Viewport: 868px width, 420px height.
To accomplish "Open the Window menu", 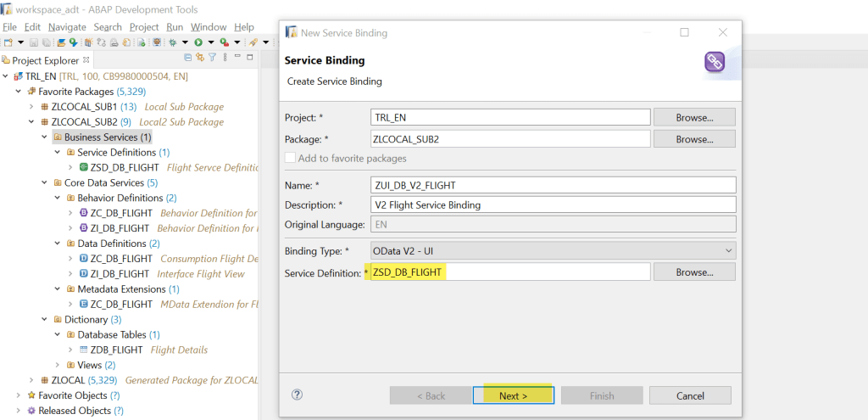I will [x=208, y=27].
